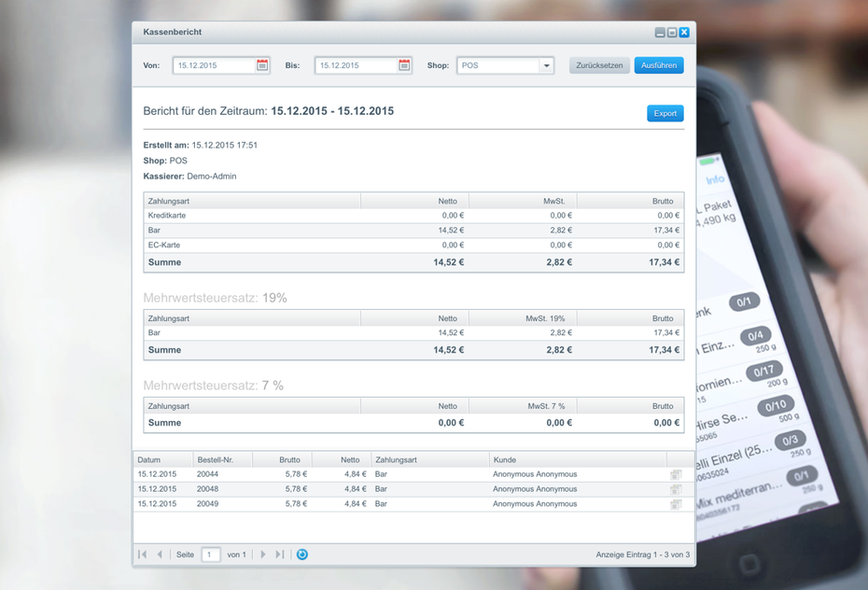Sort orders by Zahlungsart column in order list

pyautogui.click(x=430, y=460)
